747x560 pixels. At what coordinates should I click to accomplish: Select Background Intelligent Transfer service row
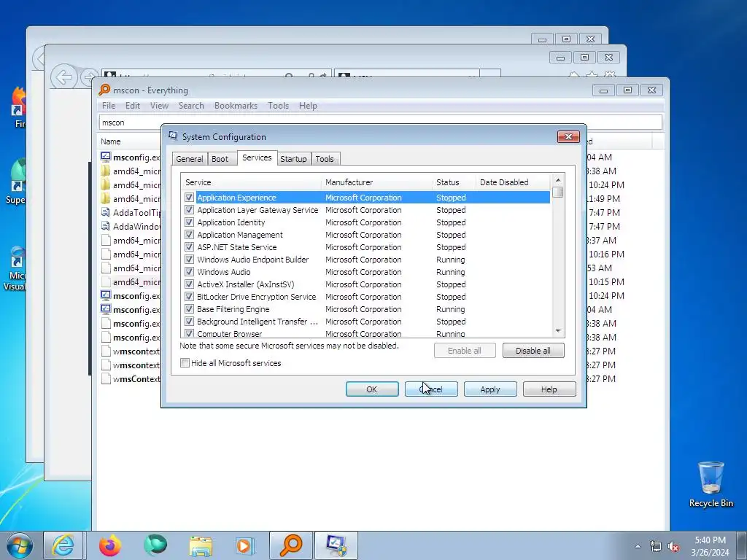365,321
